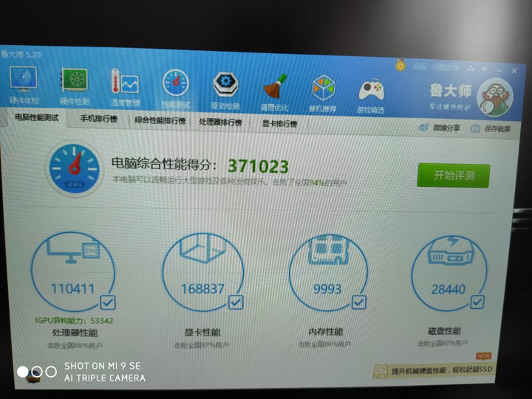The width and height of the screenshot is (532, 399).
Task: Click the 显卡性能 label
Action: (202, 332)
